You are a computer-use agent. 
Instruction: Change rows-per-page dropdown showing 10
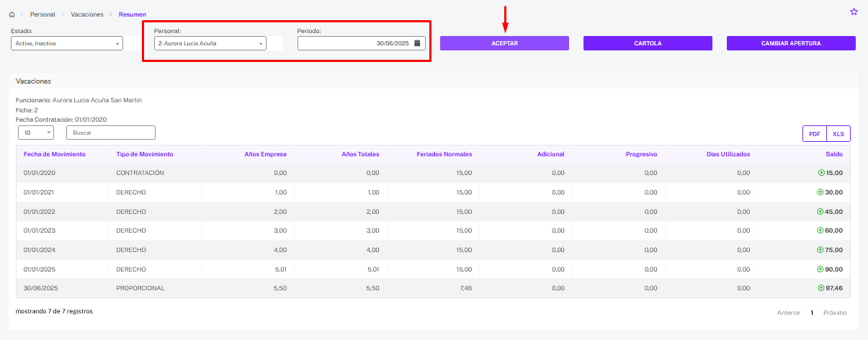(x=36, y=133)
